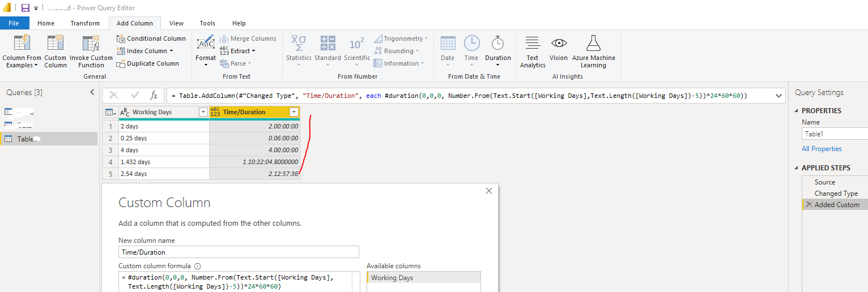
Task: Open the Format text menu
Action: (x=206, y=51)
